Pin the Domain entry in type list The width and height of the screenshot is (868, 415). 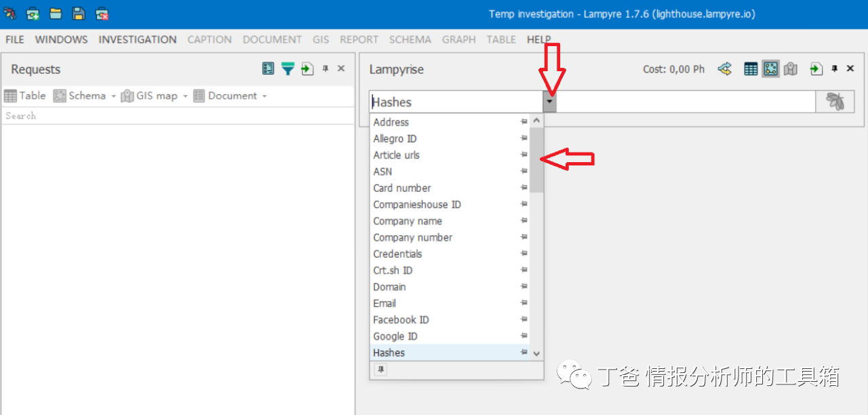524,287
